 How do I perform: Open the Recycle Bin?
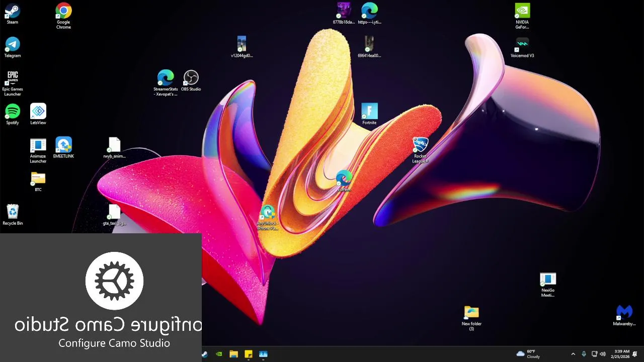(x=13, y=215)
